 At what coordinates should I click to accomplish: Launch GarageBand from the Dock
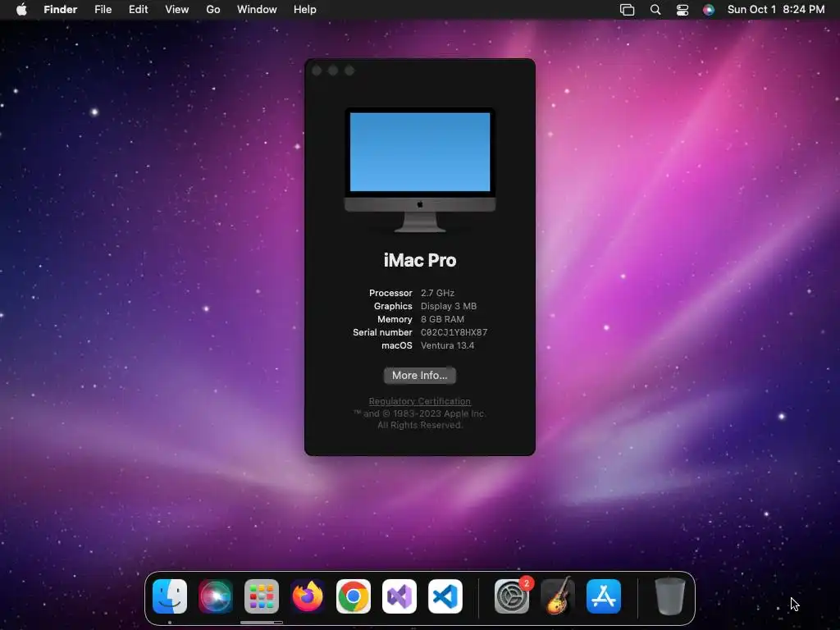point(558,596)
